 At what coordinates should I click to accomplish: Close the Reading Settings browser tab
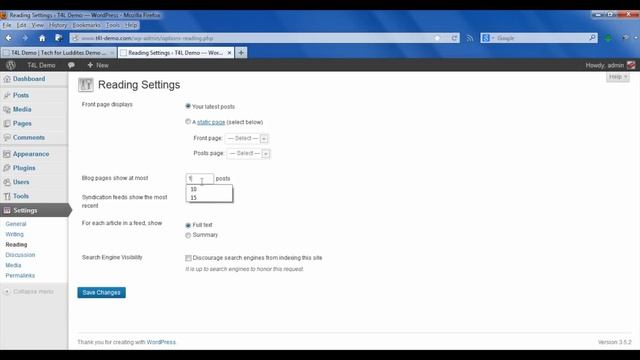click(x=229, y=53)
